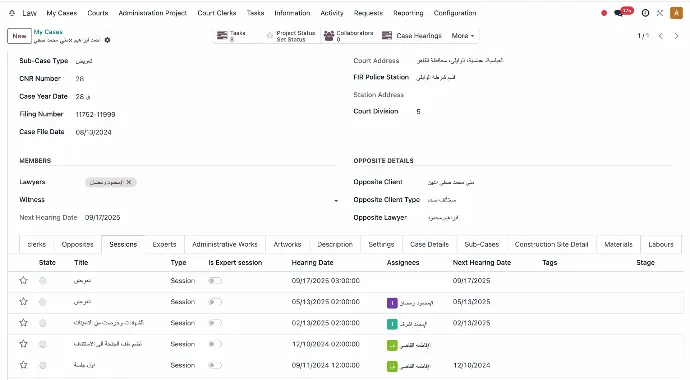Remove the lawyer tag with X
This screenshot has width=690, height=380.
coord(129,182)
